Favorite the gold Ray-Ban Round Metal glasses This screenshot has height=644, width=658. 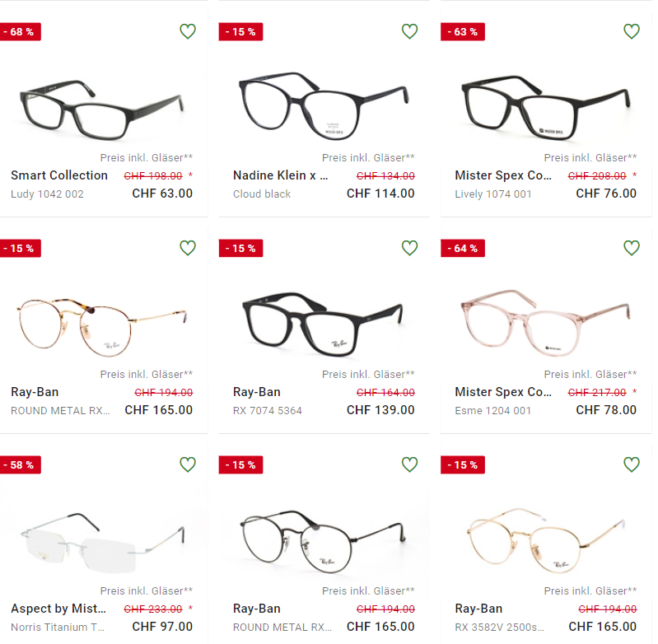[x=188, y=248]
